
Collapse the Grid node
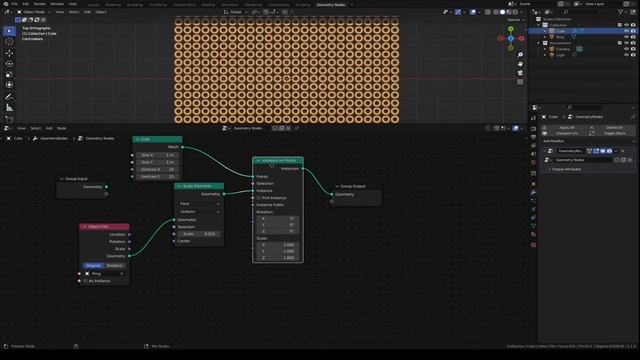coord(138,140)
